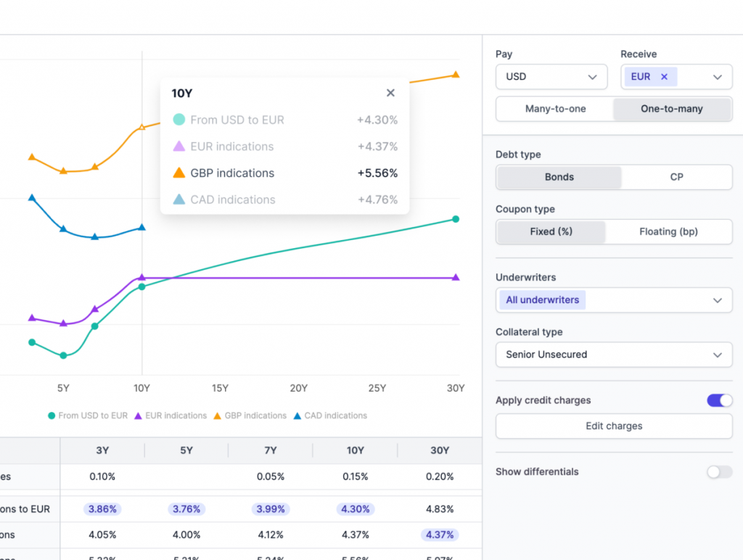
Task: Click the Edit charges button
Action: [614, 426]
